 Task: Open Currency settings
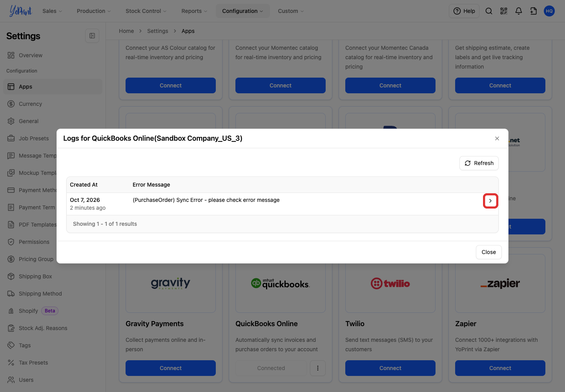point(53,104)
